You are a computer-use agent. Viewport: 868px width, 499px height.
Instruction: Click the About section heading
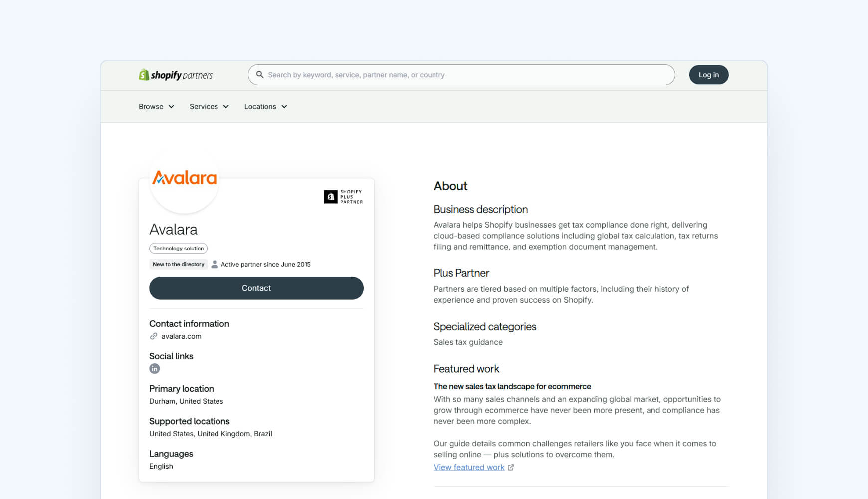(x=450, y=186)
